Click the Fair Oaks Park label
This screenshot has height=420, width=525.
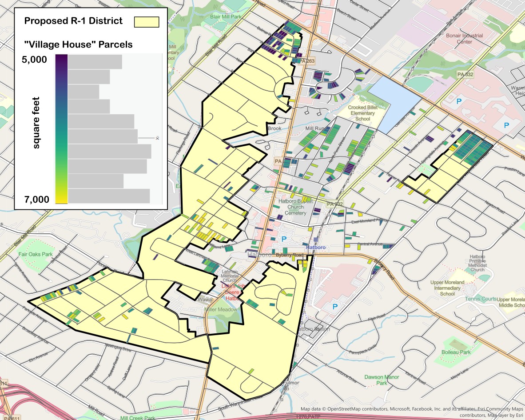[36, 255]
